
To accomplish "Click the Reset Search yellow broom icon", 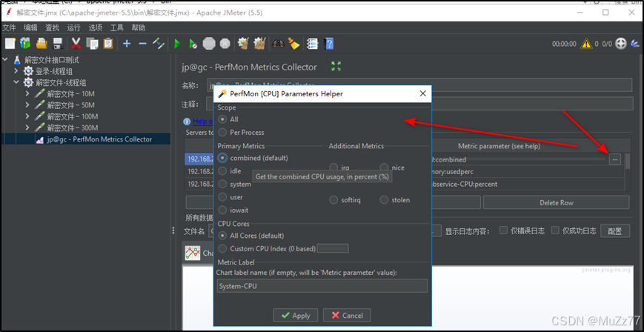I will (294, 44).
